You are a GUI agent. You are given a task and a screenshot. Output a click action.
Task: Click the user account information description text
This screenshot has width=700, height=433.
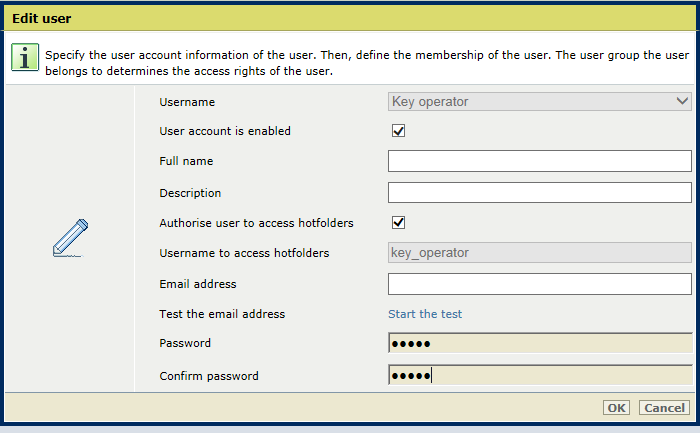367,63
